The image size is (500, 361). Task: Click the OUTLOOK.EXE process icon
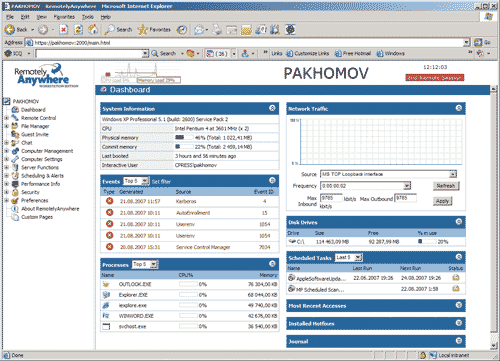click(106, 284)
